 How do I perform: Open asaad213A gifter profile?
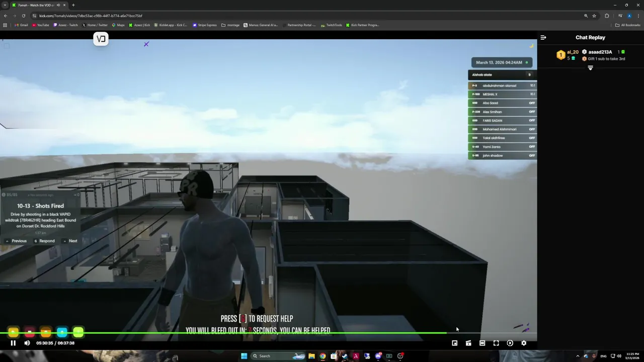600,52
